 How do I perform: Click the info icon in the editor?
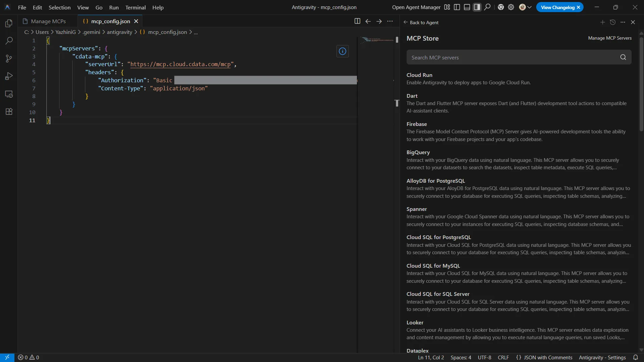pos(342,51)
